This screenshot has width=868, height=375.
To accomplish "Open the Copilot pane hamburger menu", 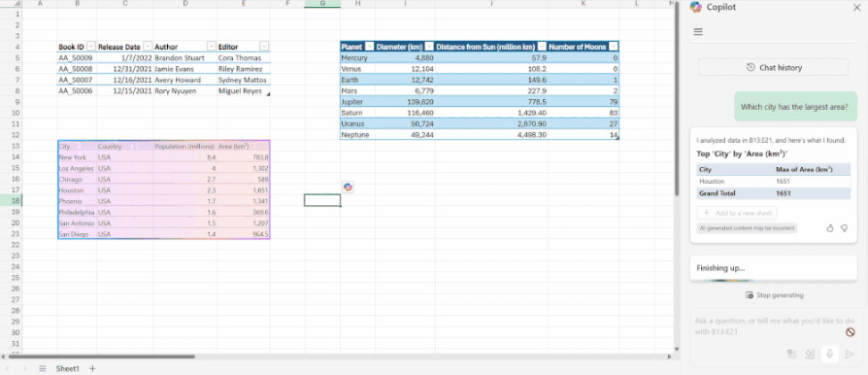I will (x=698, y=32).
